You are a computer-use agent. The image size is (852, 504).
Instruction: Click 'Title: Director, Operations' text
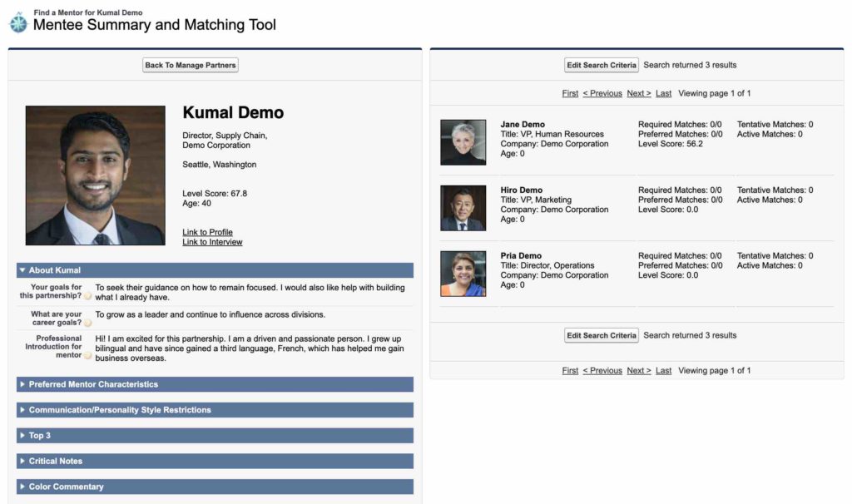coord(547,265)
